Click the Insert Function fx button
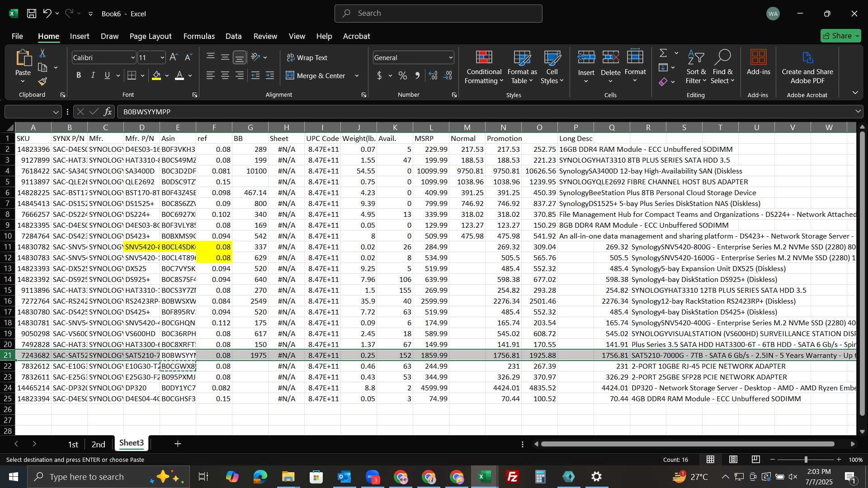Screen dimensions: 868x488 tap(108, 112)
